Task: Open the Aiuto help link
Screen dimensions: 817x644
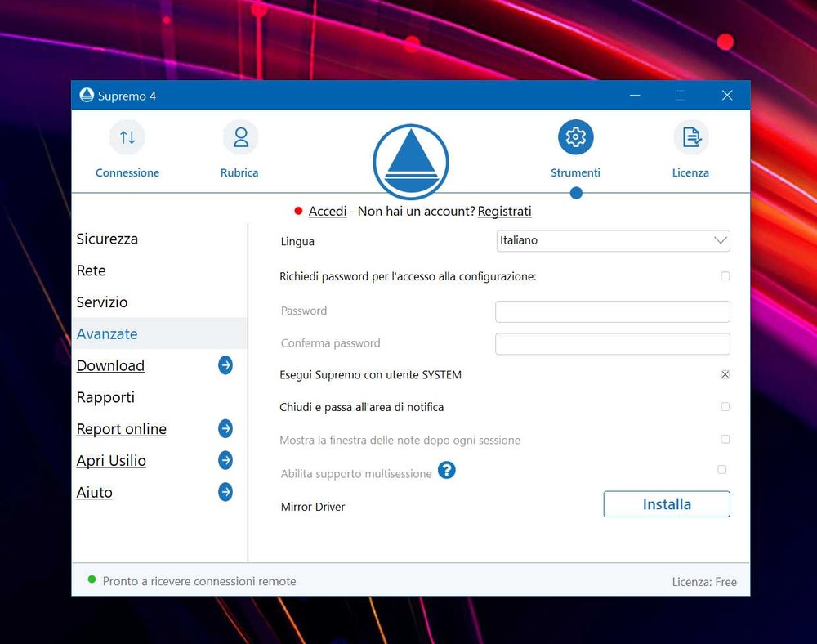Action: point(94,492)
